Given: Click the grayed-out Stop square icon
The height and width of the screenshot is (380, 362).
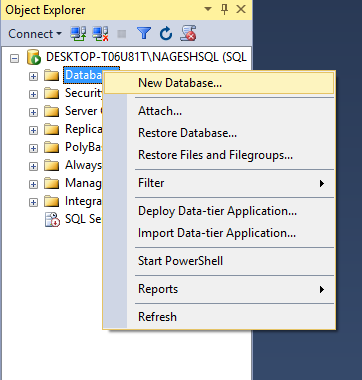Looking at the screenshot, I should pyautogui.click(x=122, y=34).
